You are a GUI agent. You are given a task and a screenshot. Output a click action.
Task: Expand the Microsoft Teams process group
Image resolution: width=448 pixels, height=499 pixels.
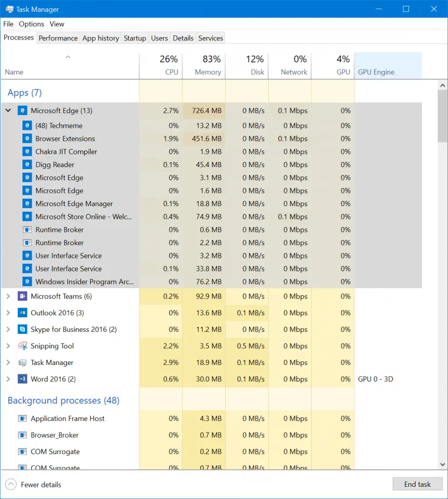[8, 296]
